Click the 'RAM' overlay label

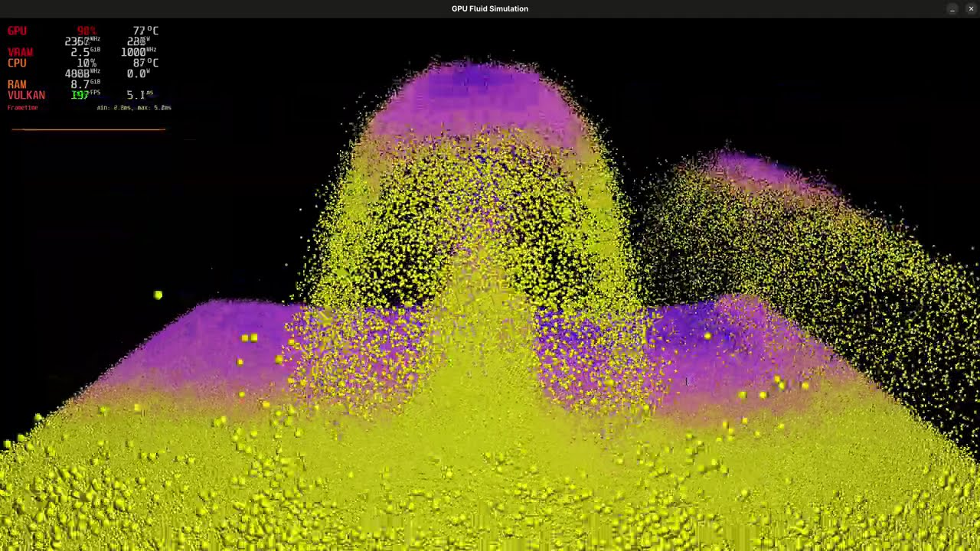[17, 84]
